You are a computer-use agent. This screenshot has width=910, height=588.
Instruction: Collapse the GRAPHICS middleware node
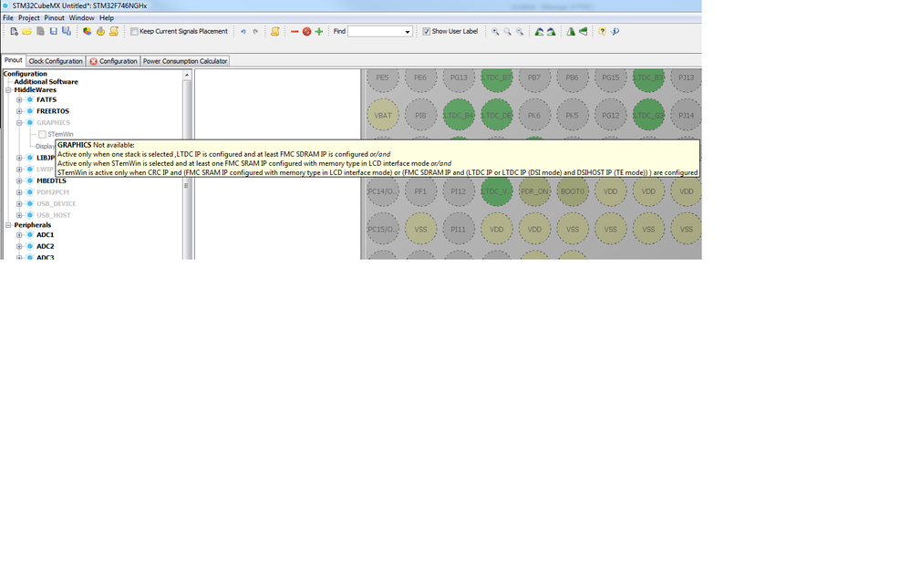[x=19, y=122]
